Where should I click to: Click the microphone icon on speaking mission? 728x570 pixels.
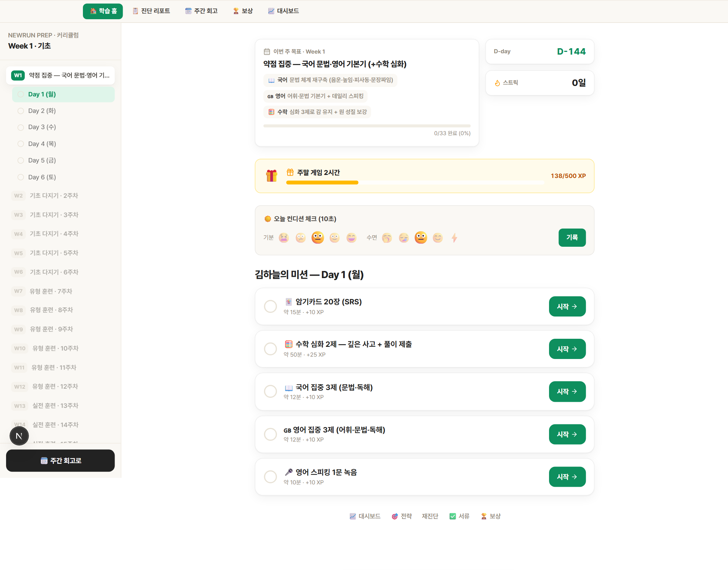[x=289, y=472]
